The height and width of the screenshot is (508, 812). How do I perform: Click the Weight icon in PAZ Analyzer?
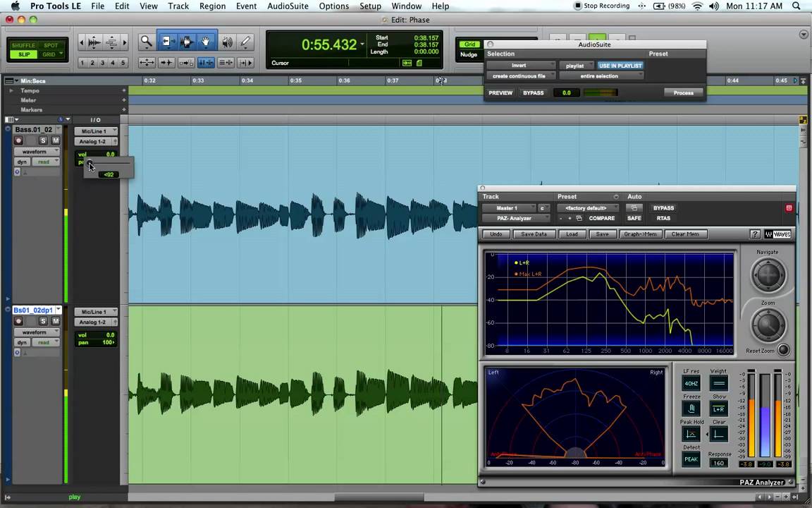[x=718, y=384]
